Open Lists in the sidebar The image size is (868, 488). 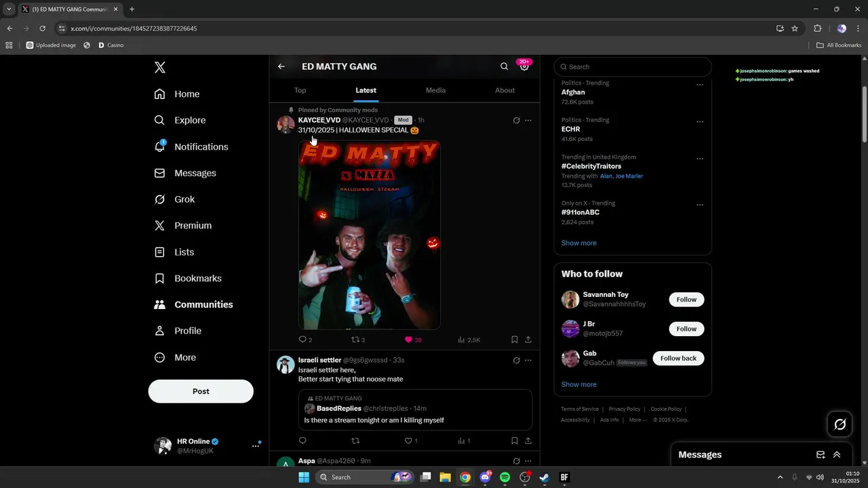coord(174,252)
